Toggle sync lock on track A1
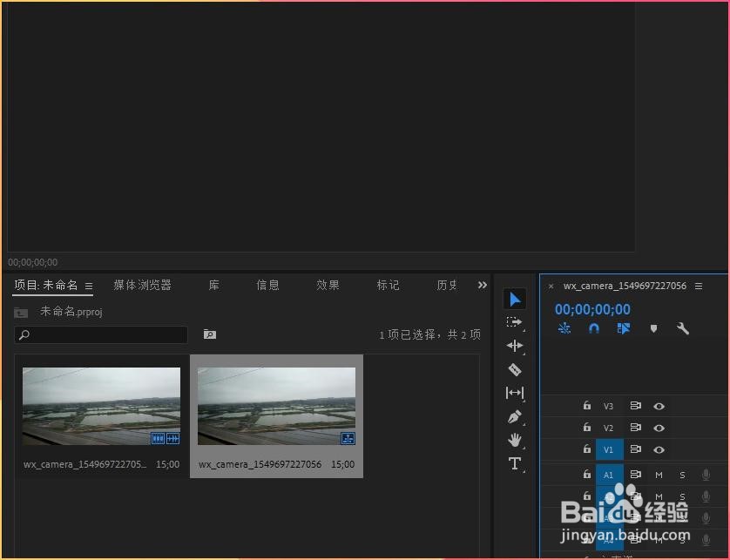This screenshot has width=730, height=560. click(635, 474)
